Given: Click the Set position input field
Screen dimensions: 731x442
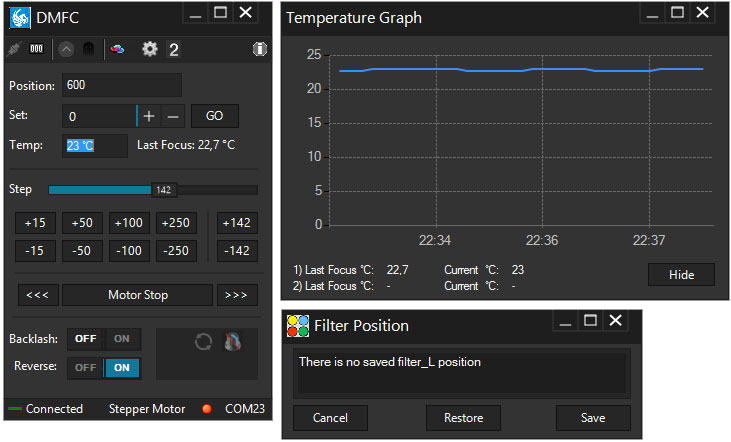Looking at the screenshot, I should pos(98,116).
